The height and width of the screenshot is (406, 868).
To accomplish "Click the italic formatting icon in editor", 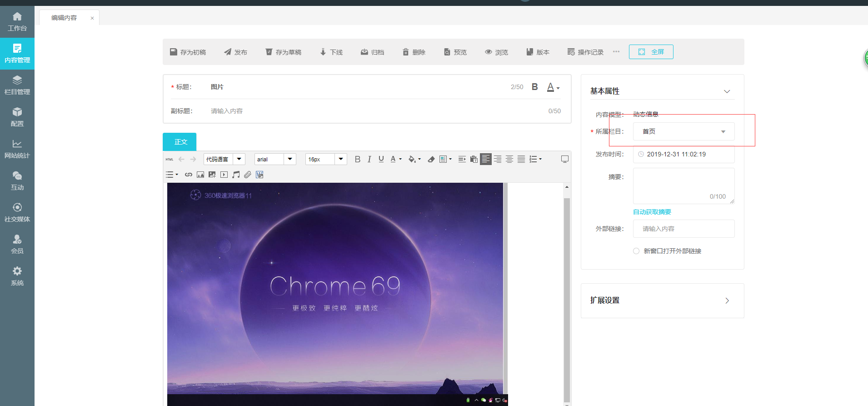I will pyautogui.click(x=369, y=159).
